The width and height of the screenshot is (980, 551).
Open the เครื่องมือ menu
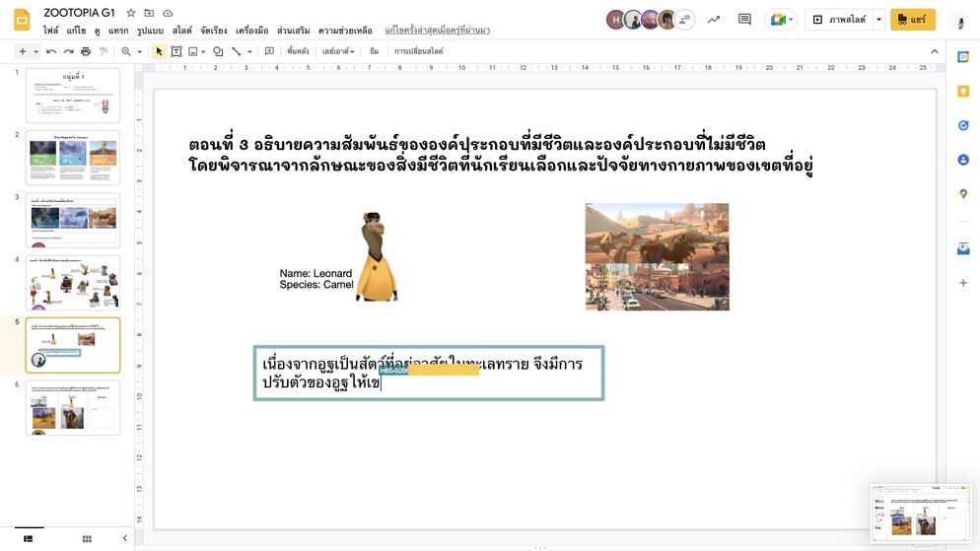(251, 30)
